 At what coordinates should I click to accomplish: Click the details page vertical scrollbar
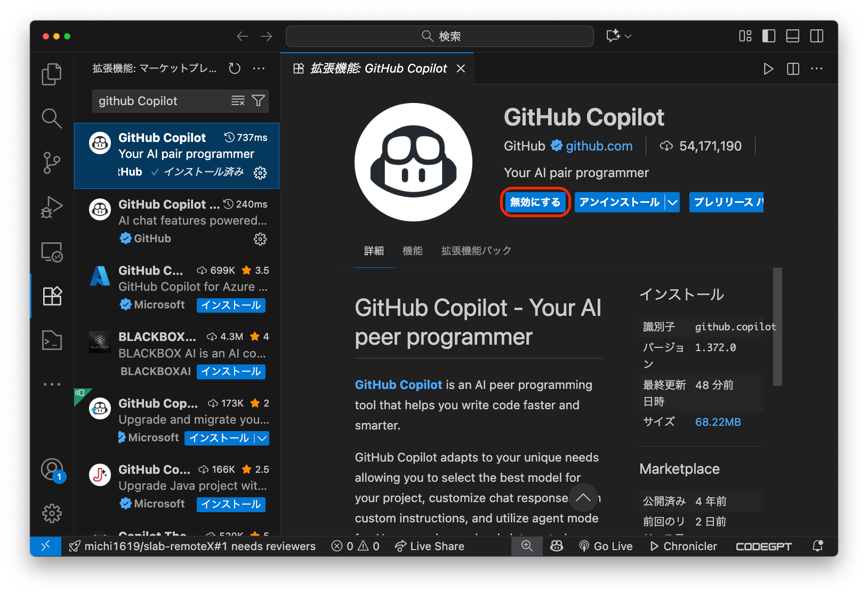tap(777, 327)
